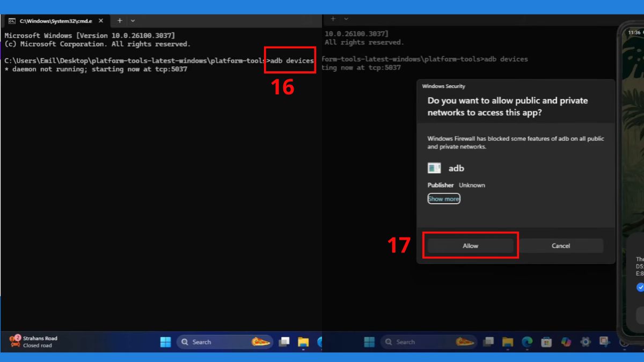Open Microsoft Store on the right taskbar
Image resolution: width=644 pixels, height=362 pixels.
pyautogui.click(x=546, y=342)
